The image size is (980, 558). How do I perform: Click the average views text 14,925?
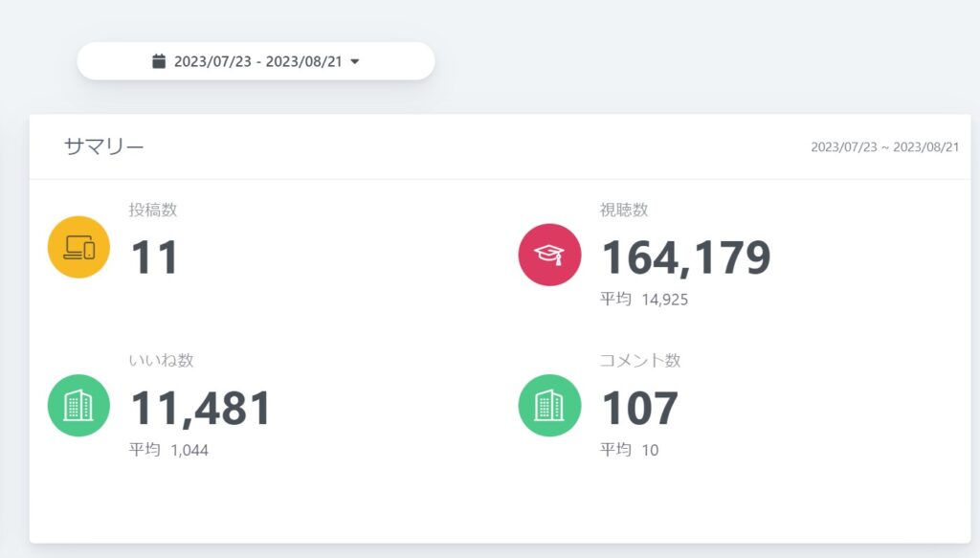(x=664, y=300)
